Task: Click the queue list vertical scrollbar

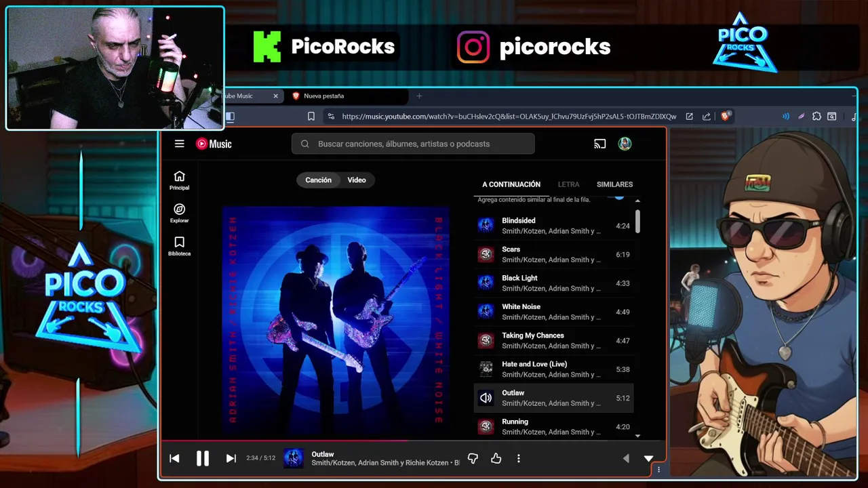Action: pos(638,221)
